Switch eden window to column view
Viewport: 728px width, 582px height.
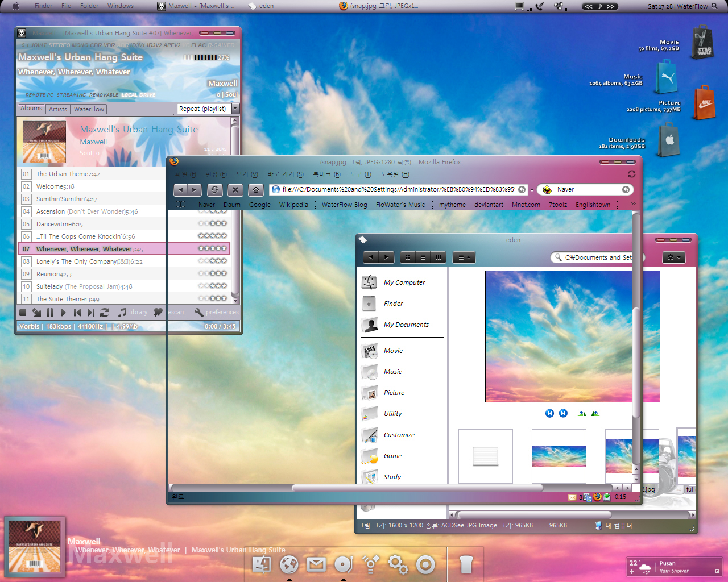(x=439, y=257)
